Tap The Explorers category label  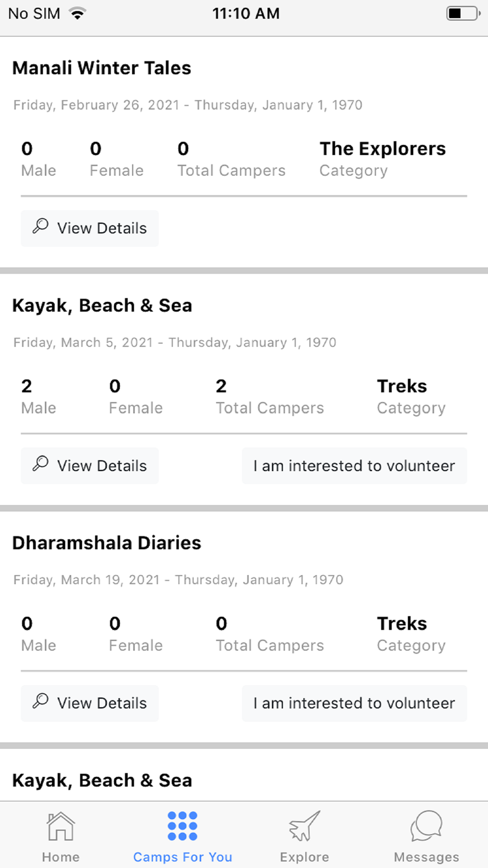[x=383, y=149]
